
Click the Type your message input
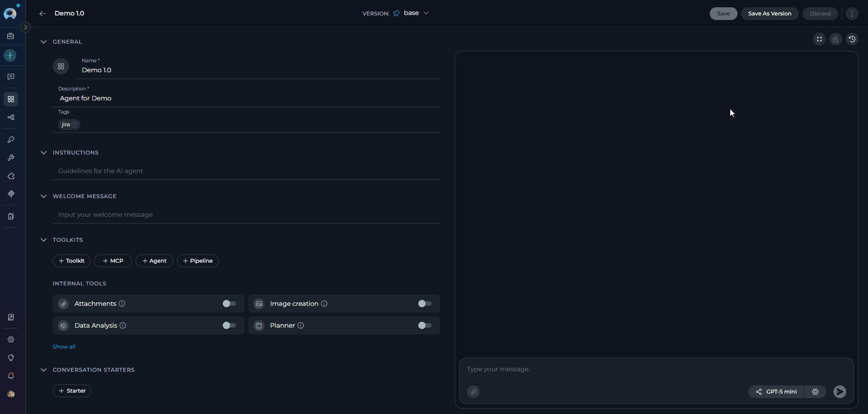656,369
